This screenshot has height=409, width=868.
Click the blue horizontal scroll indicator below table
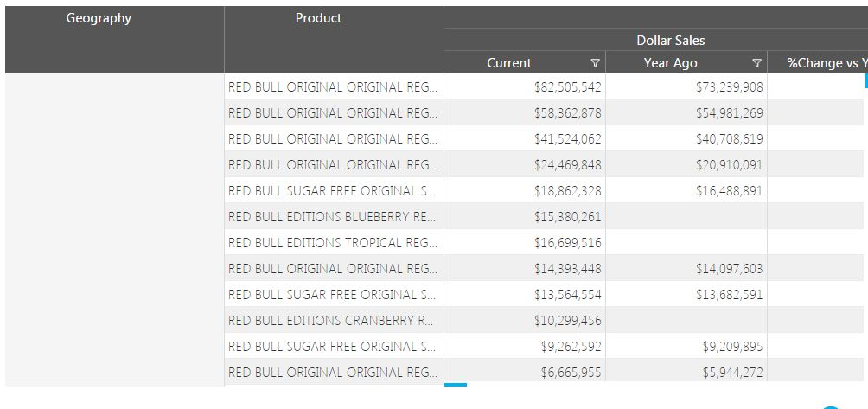point(455,385)
